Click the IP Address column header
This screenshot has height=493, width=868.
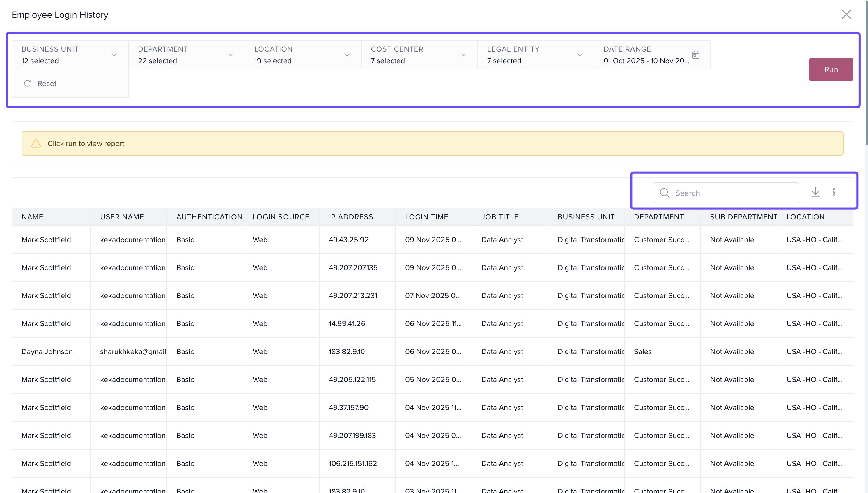[x=351, y=217]
